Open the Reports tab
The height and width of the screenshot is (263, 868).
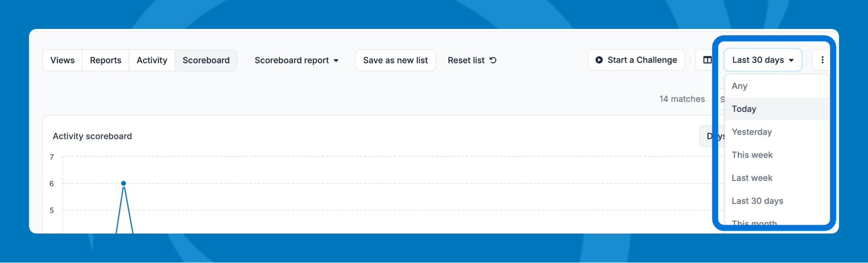click(105, 61)
